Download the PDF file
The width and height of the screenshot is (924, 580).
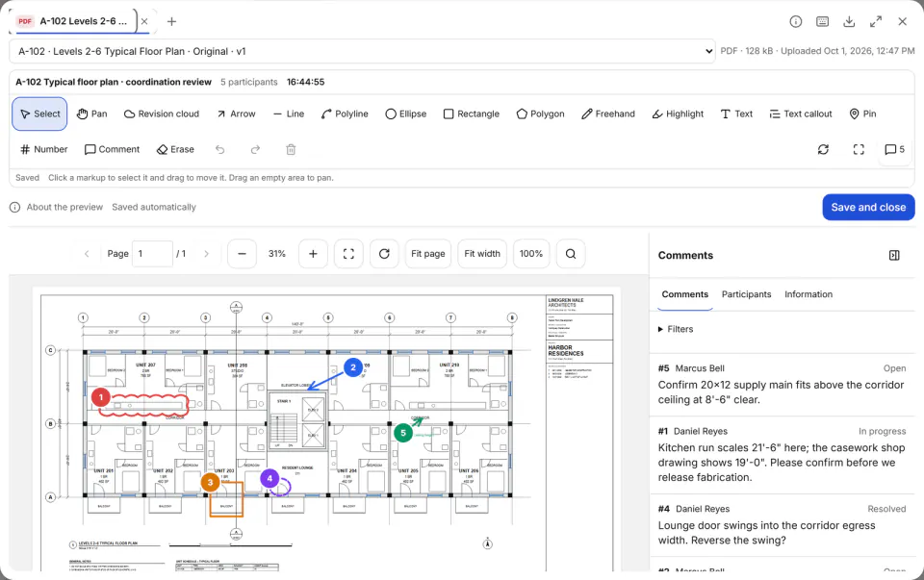(x=849, y=22)
